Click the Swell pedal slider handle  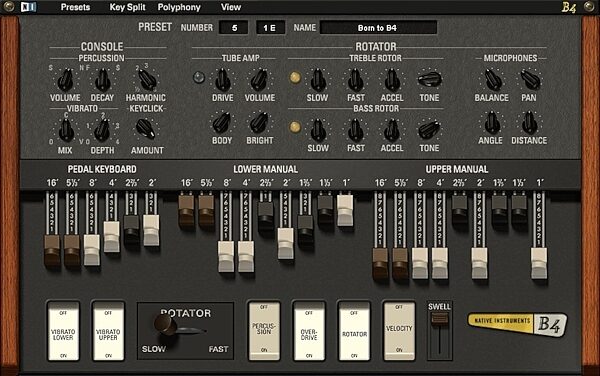point(440,319)
